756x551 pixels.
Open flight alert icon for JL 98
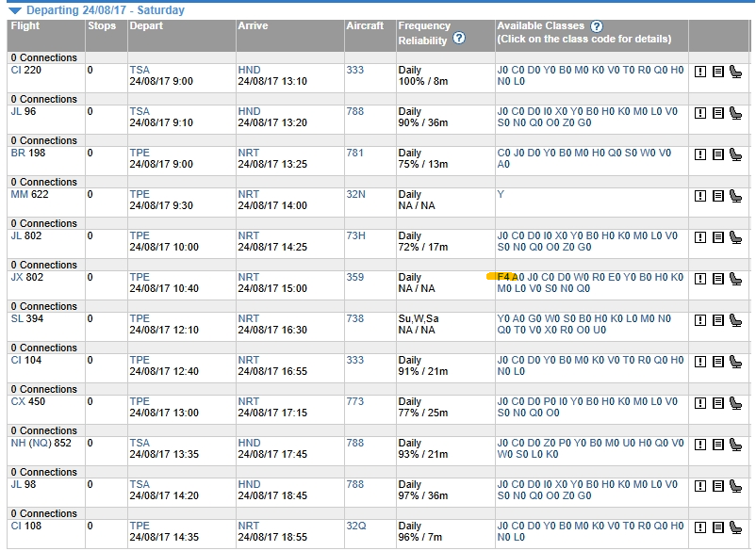[700, 486]
